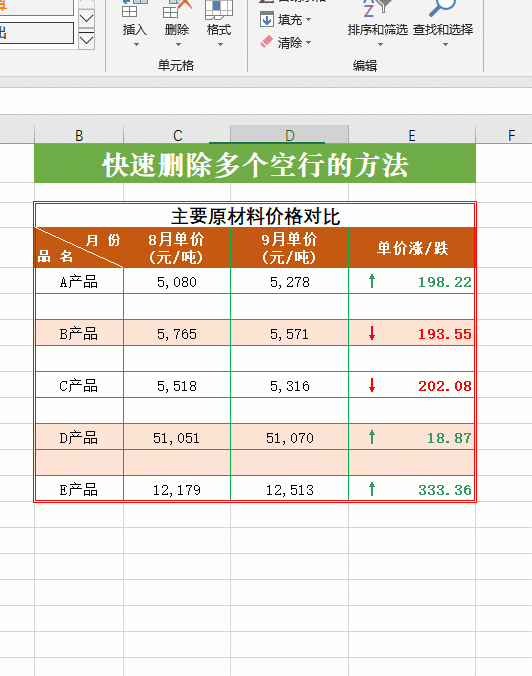Select the cell B产品
The height and width of the screenshot is (676, 532).
(79, 333)
